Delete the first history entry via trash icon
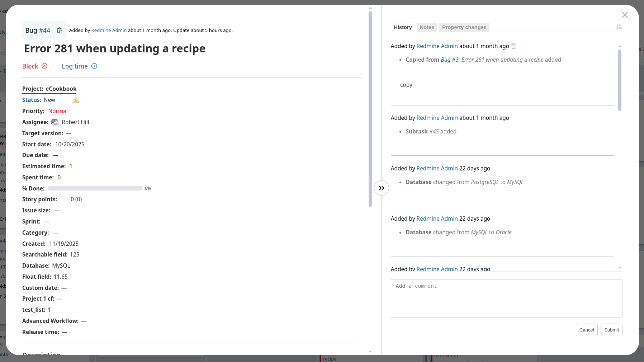644x362 pixels. point(513,46)
